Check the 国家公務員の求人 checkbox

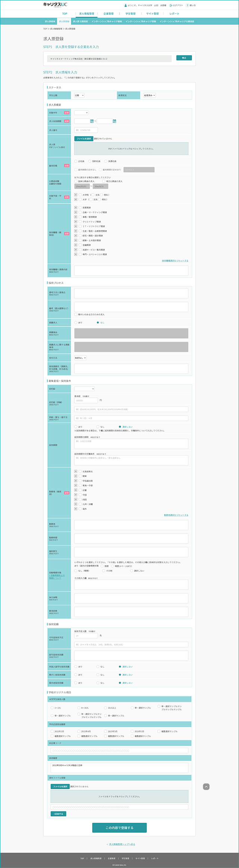coord(76,181)
